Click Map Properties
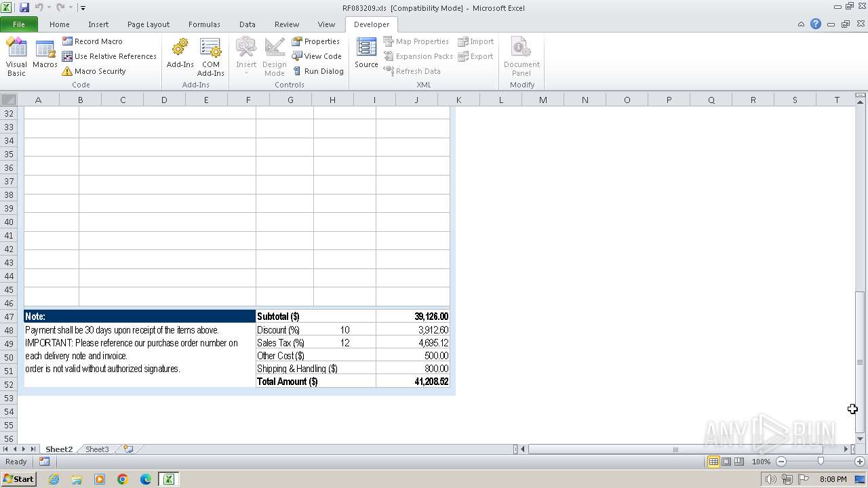The height and width of the screenshot is (488, 868). click(x=416, y=41)
